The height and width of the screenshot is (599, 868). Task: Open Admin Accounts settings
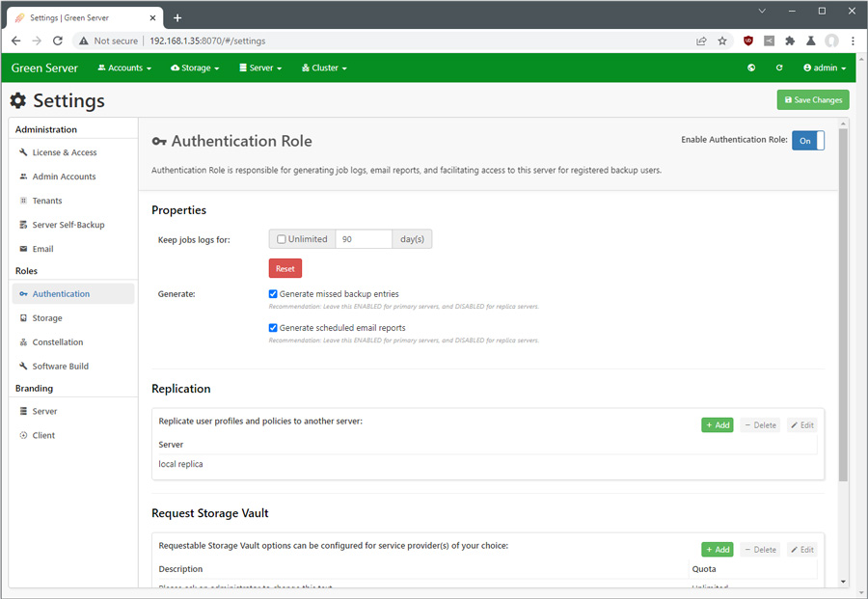[73, 177]
